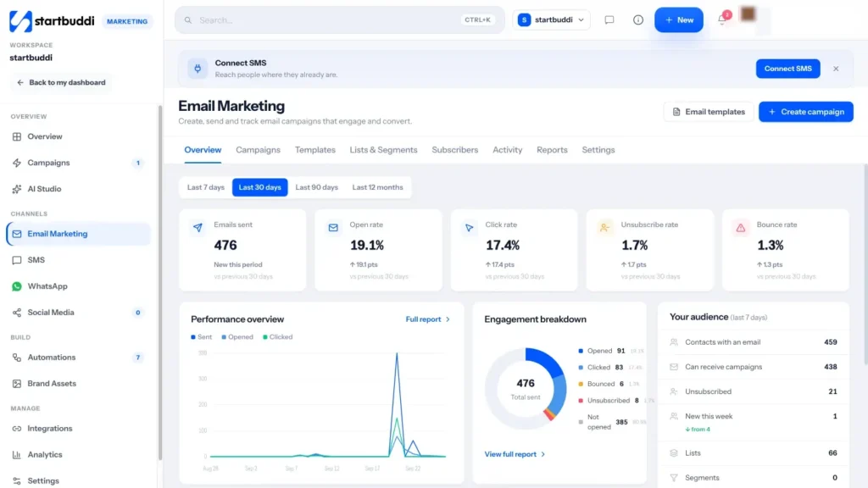This screenshot has width=868, height=488.
Task: Switch to the Campaigns tab
Action: (258, 150)
